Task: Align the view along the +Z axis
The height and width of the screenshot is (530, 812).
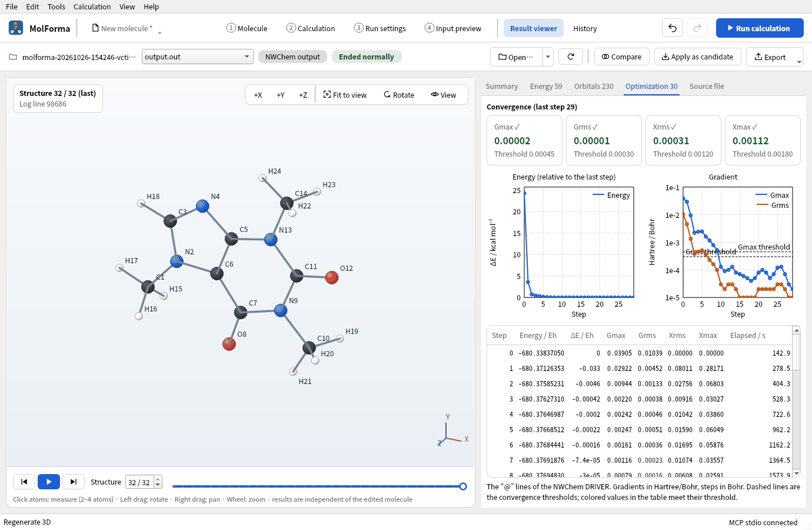Action: (303, 95)
